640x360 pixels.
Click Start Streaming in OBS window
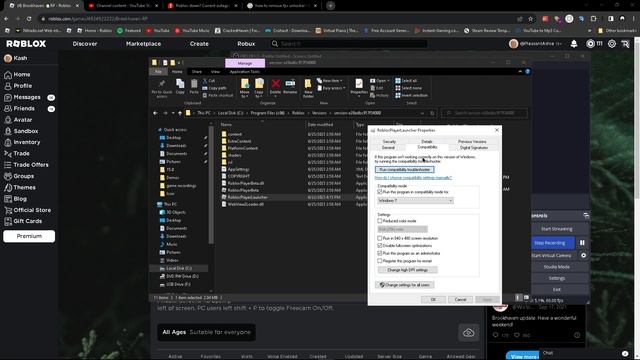(557, 229)
